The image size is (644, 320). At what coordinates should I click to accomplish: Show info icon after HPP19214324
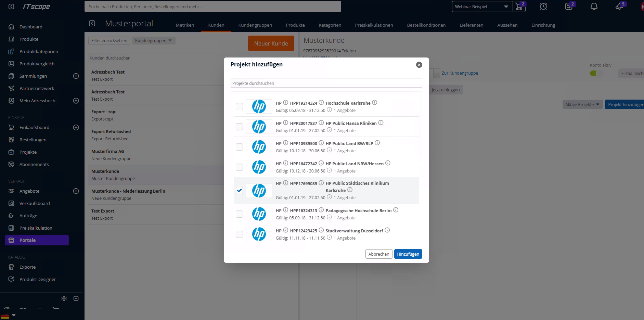click(321, 102)
